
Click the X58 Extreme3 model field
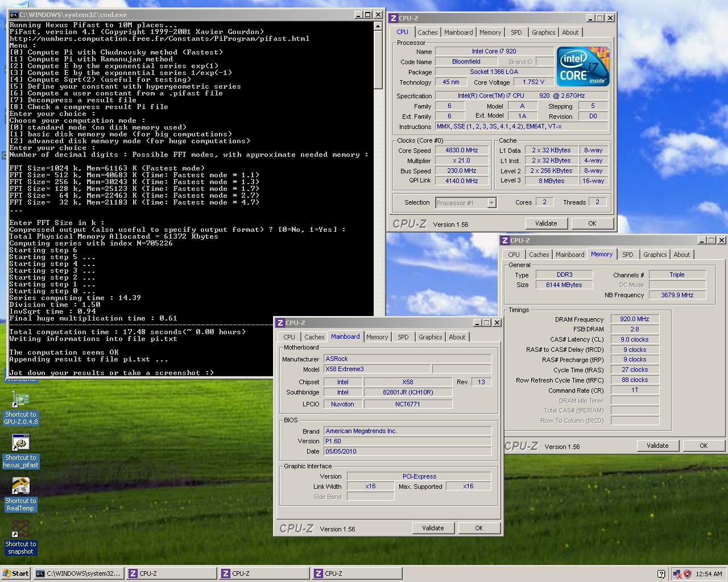(377, 369)
